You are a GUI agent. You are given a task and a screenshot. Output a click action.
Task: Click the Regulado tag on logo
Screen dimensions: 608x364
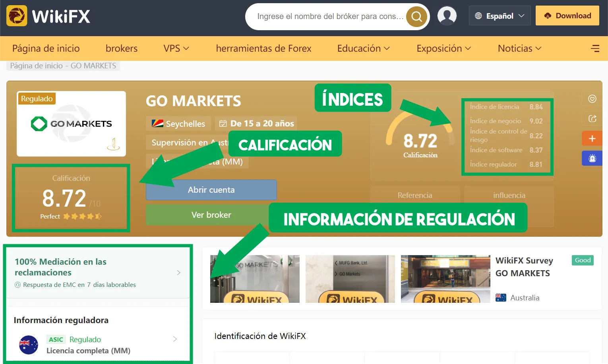[x=37, y=99]
